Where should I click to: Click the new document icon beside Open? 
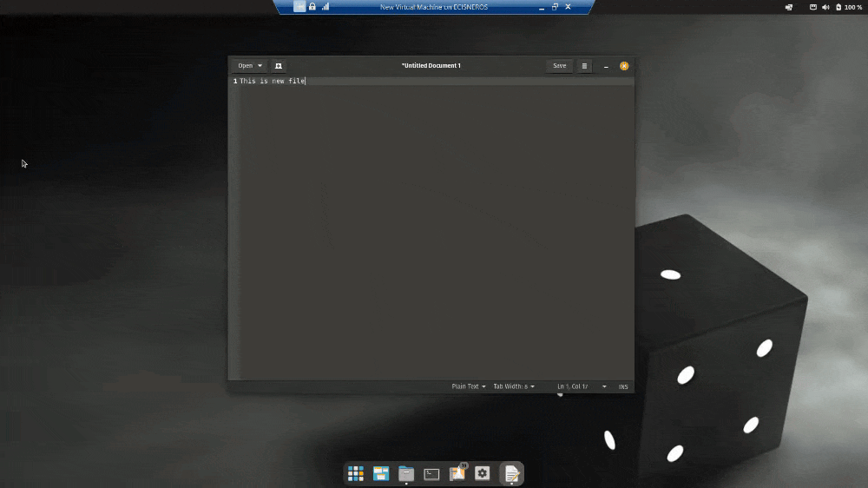[x=278, y=66]
